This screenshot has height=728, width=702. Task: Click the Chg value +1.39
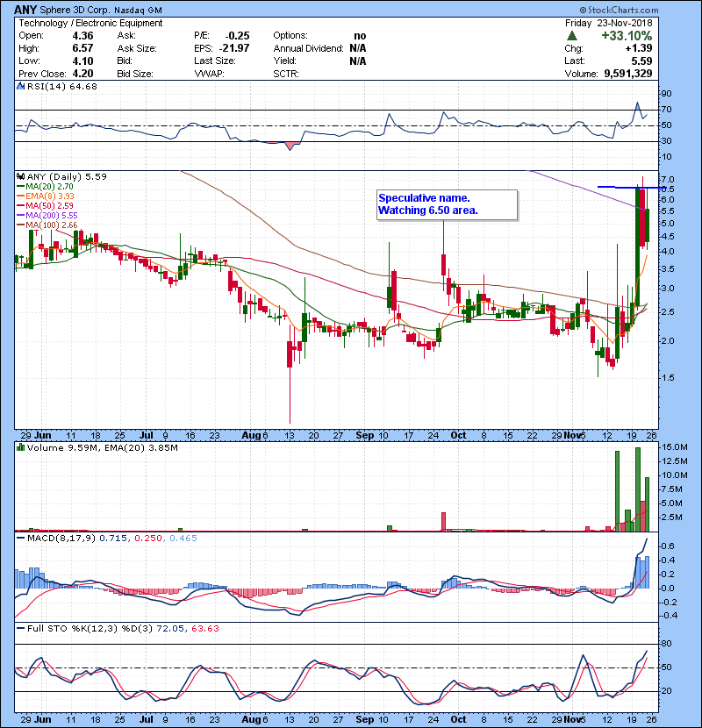[639, 48]
